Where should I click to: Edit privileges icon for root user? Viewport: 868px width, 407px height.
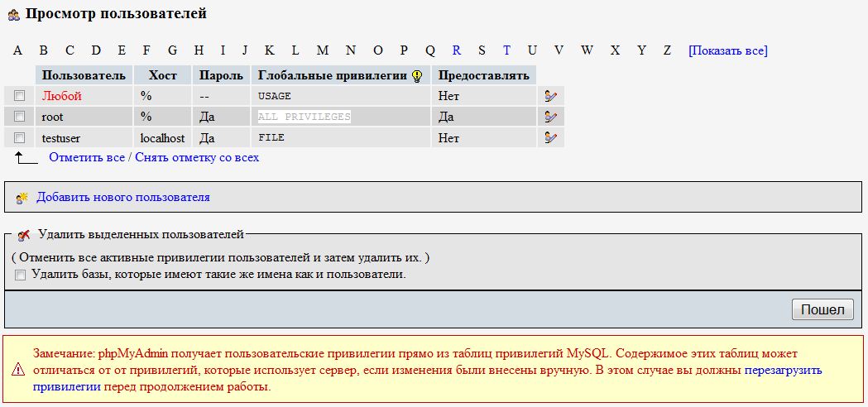(550, 117)
